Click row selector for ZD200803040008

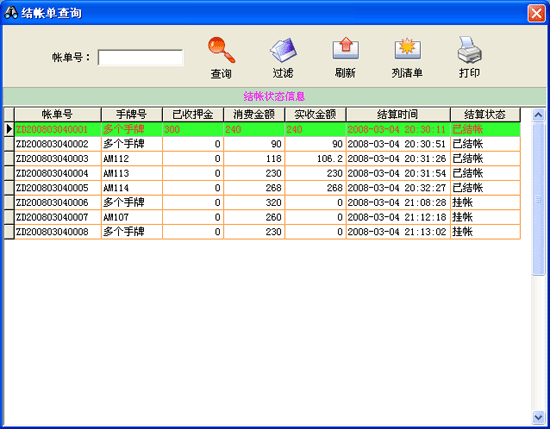point(9,232)
